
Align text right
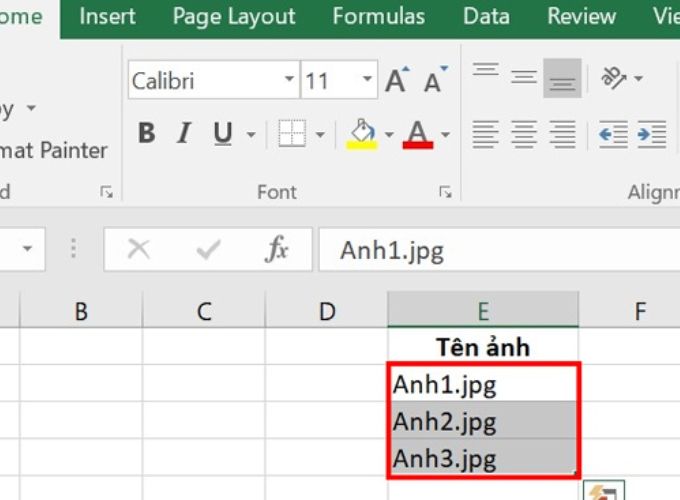pyautogui.click(x=562, y=134)
